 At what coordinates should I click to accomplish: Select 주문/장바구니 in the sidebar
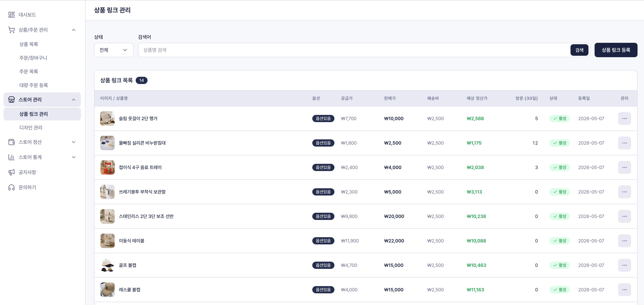[33, 58]
